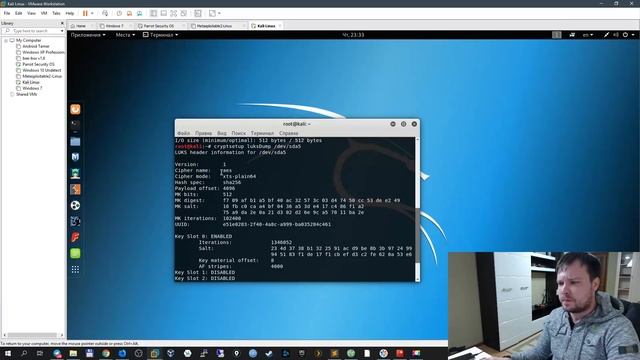
Task: Open the View menu in VMware
Action: pyautogui.click(x=31, y=13)
